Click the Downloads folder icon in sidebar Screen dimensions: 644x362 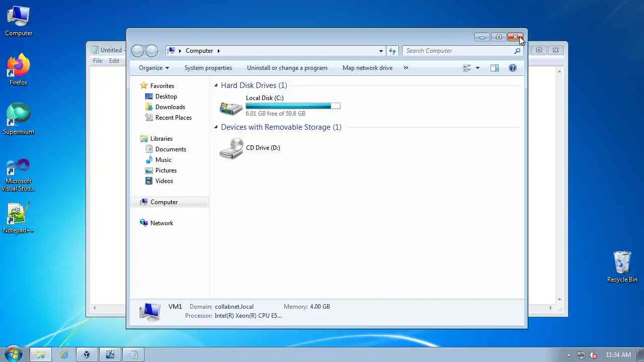pos(149,107)
